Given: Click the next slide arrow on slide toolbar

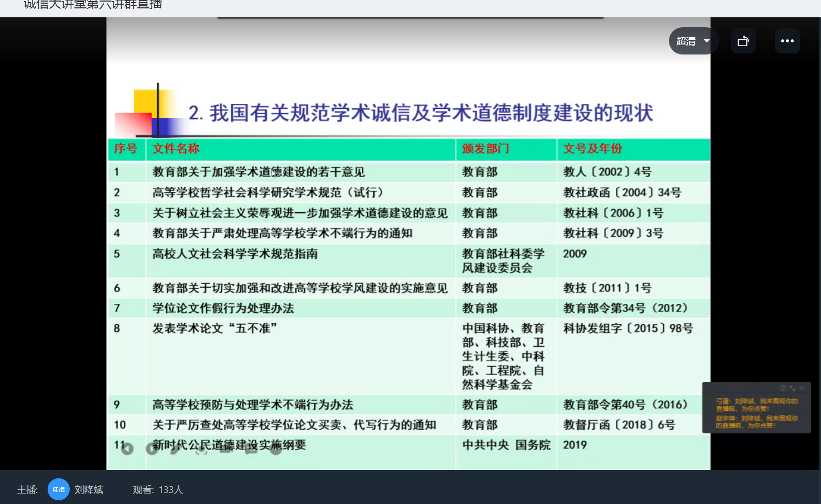Looking at the screenshot, I should (x=152, y=448).
